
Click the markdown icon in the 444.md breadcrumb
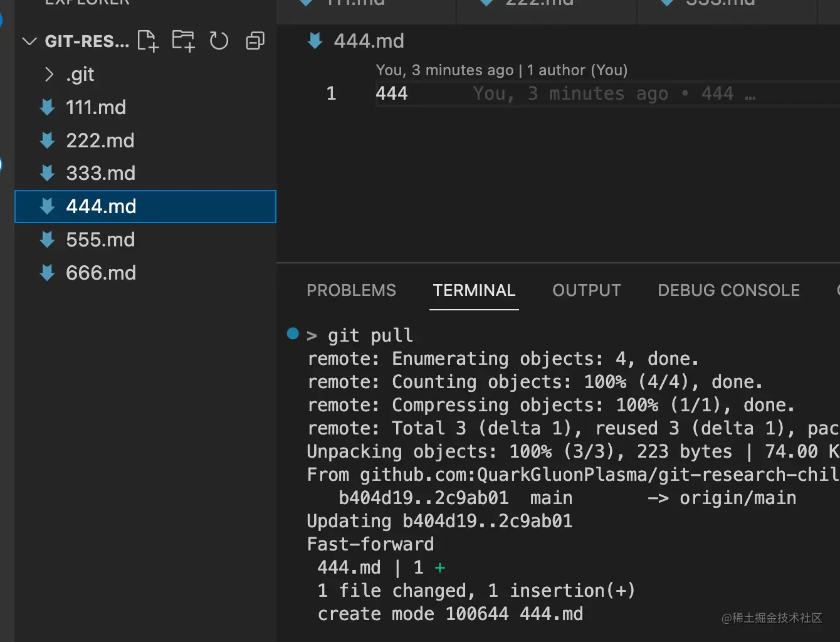coord(315,41)
